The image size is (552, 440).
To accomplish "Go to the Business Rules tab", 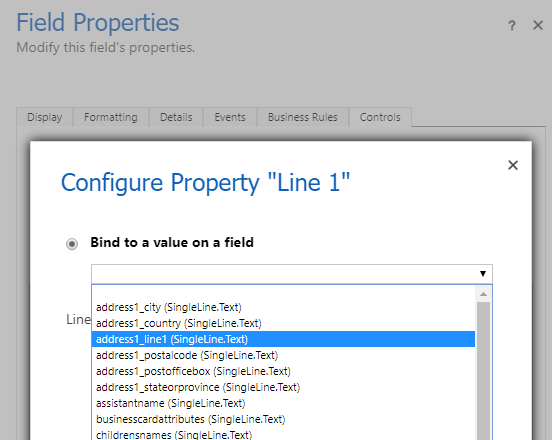I will click(303, 117).
